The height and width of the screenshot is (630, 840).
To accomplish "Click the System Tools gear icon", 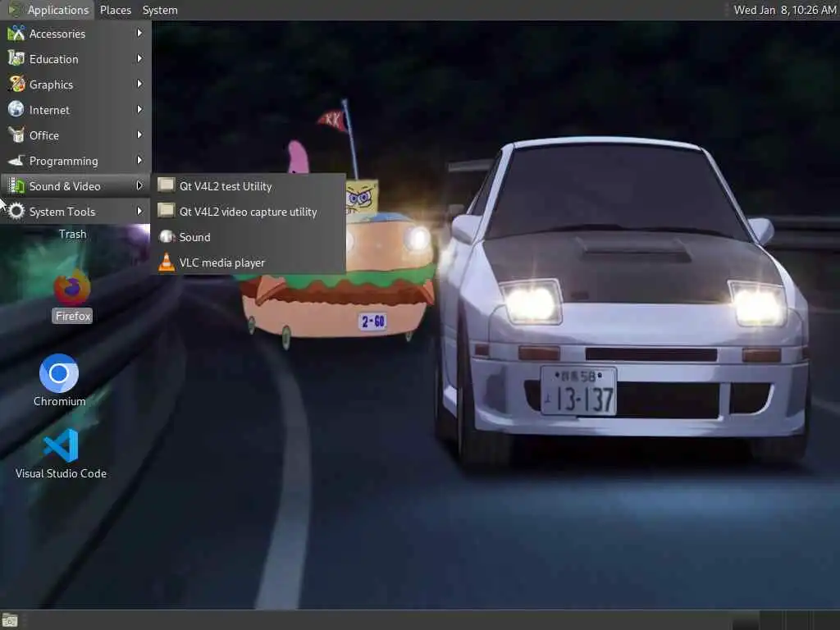I will [16, 211].
